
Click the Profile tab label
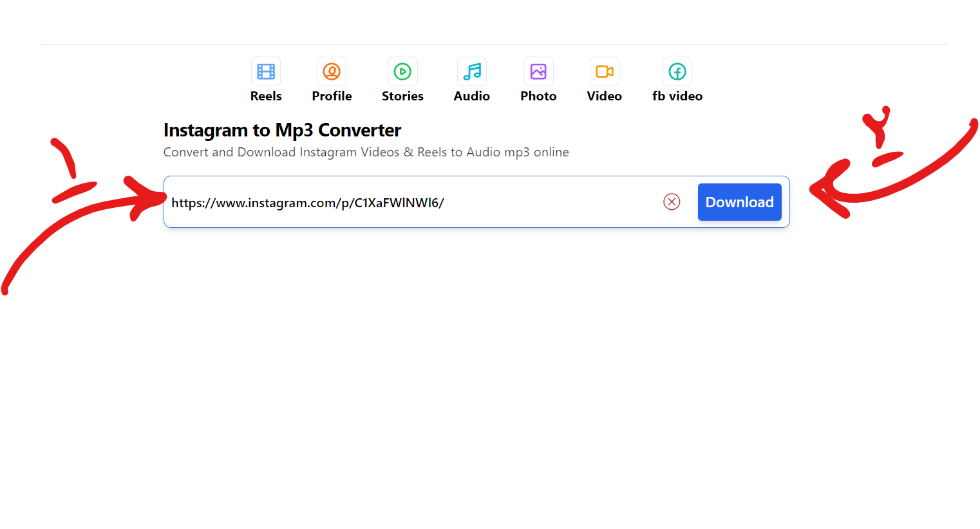[x=332, y=96]
